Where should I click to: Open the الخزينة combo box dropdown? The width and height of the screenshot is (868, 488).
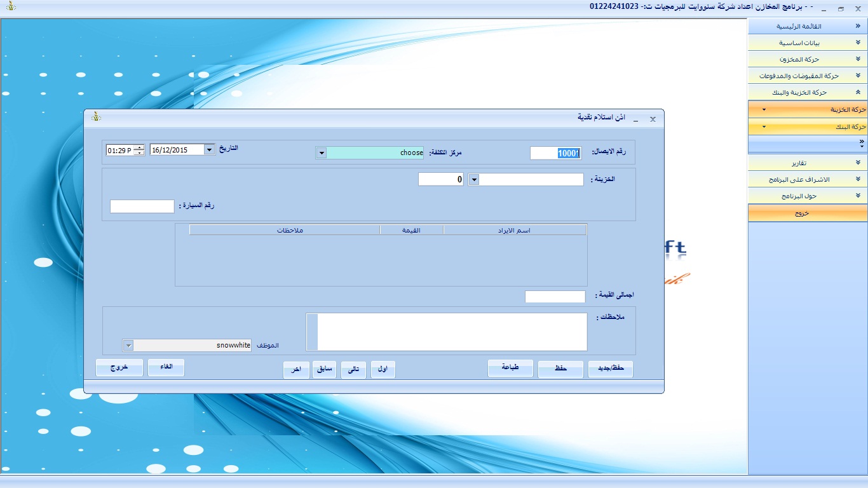coord(473,180)
